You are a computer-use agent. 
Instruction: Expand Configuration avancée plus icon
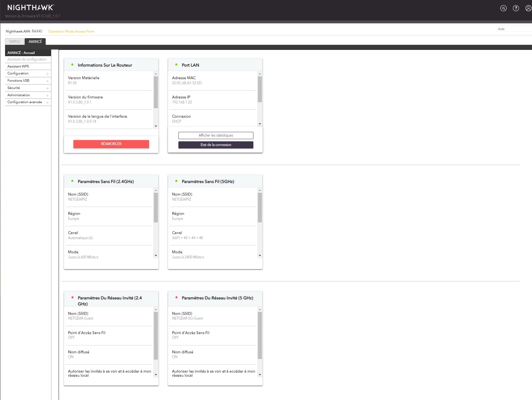[47, 103]
